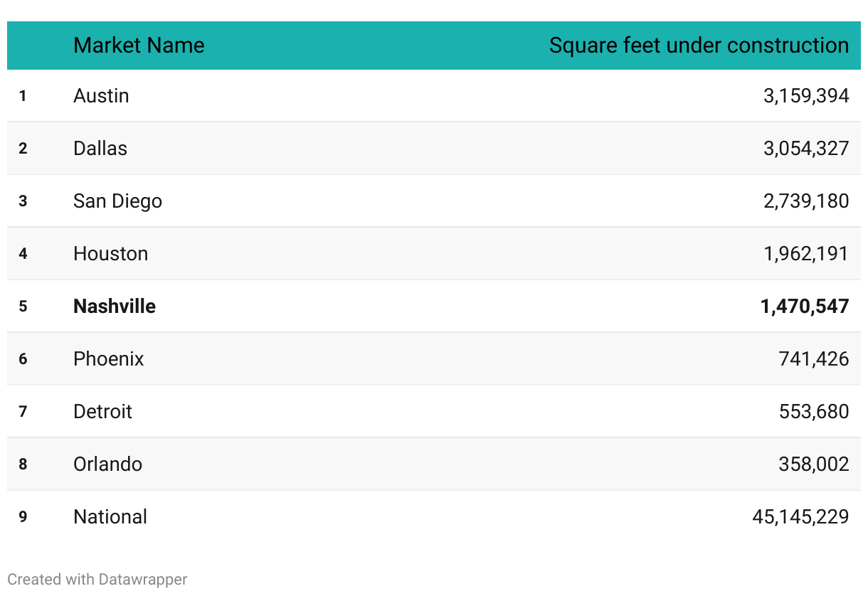This screenshot has height=596, width=868.
Task: Select the bold Nashville row label
Action: coord(115,307)
